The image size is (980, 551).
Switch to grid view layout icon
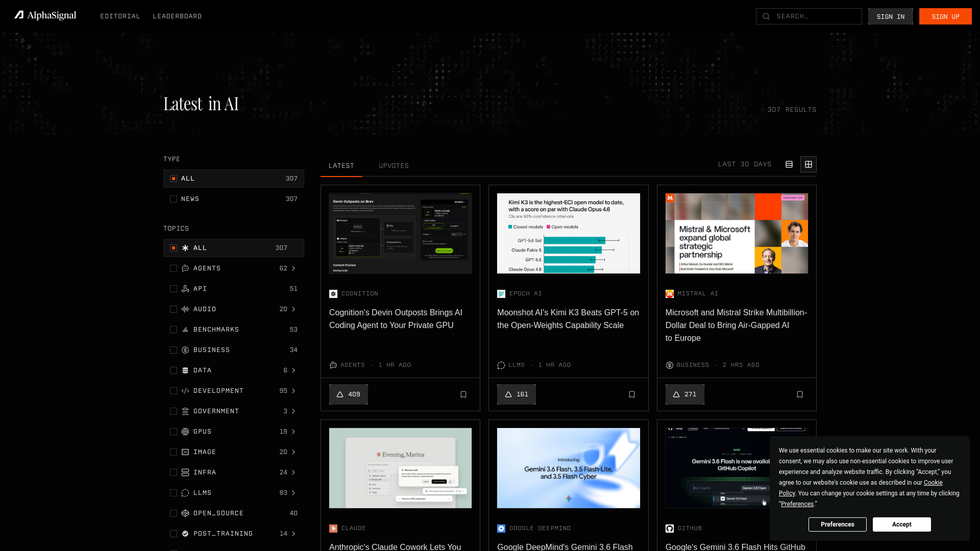point(808,164)
